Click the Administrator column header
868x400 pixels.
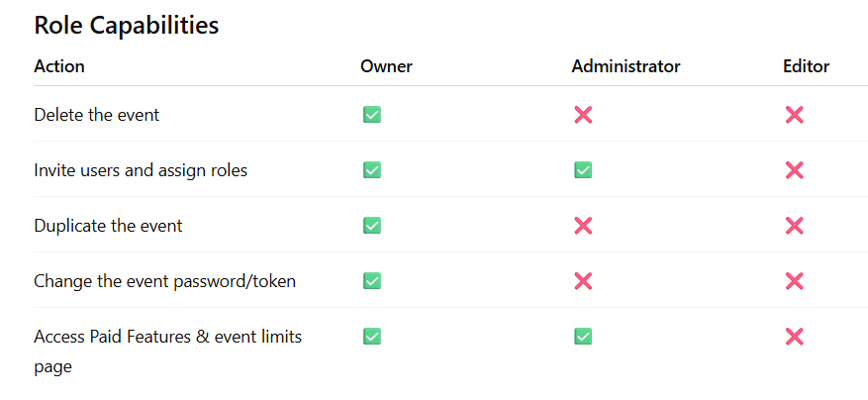pyautogui.click(x=626, y=66)
